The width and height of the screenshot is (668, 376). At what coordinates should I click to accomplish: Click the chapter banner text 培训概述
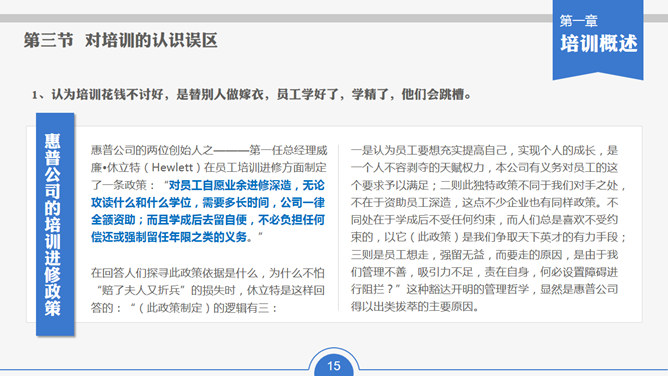click(599, 44)
